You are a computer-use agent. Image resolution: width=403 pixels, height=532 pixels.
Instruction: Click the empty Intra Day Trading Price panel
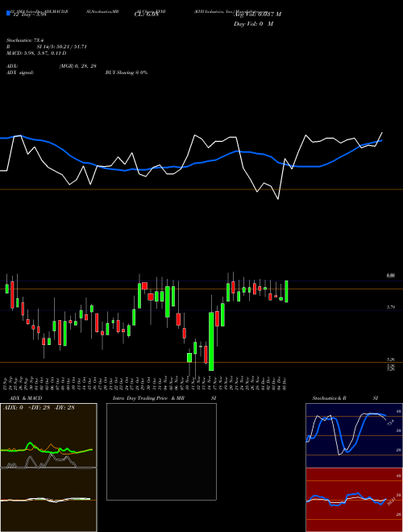(161, 451)
